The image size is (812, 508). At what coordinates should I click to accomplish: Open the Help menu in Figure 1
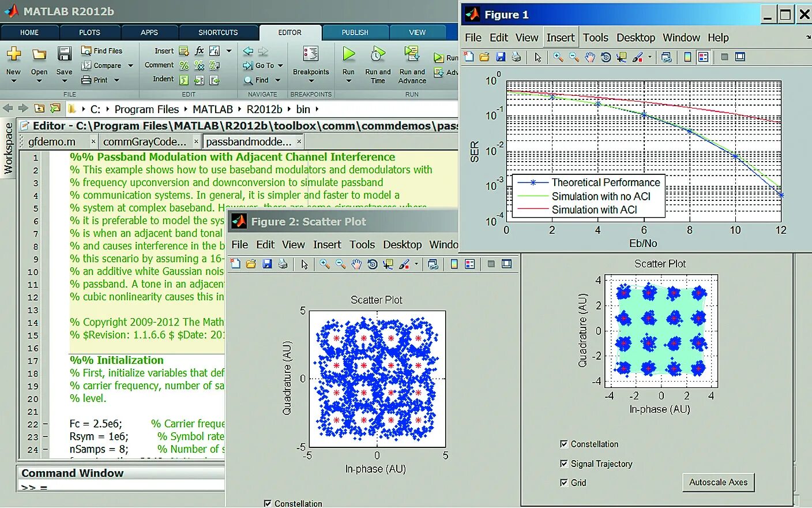click(x=718, y=38)
